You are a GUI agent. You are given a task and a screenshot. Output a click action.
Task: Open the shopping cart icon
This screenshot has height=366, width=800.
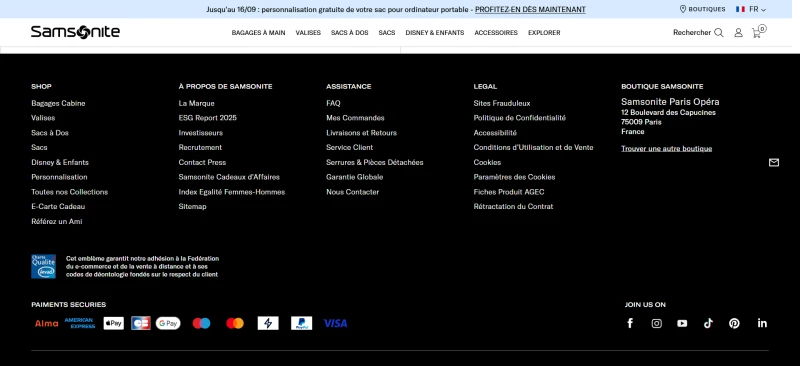point(758,32)
